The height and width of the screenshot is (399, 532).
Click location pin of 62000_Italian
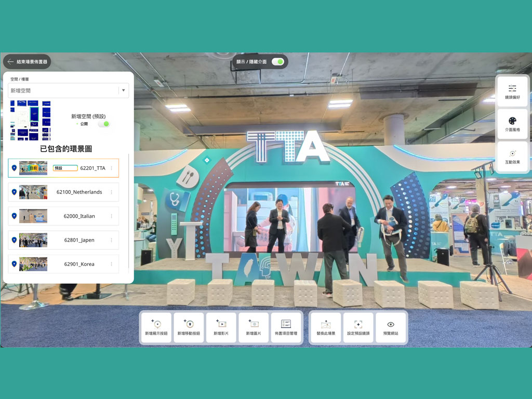click(14, 216)
